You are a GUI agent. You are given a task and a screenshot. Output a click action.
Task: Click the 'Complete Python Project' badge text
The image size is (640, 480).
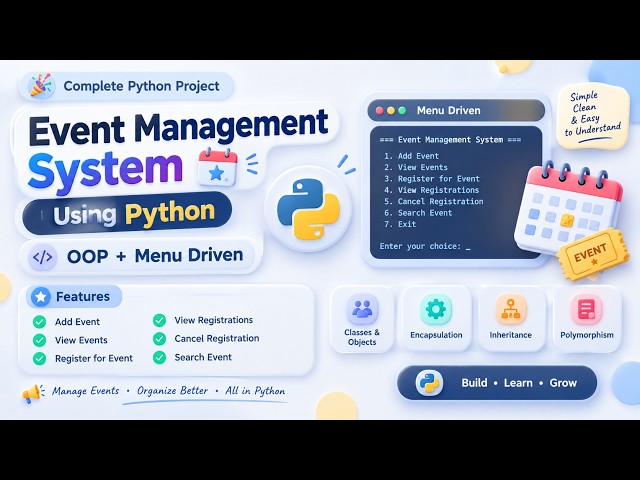point(141,86)
